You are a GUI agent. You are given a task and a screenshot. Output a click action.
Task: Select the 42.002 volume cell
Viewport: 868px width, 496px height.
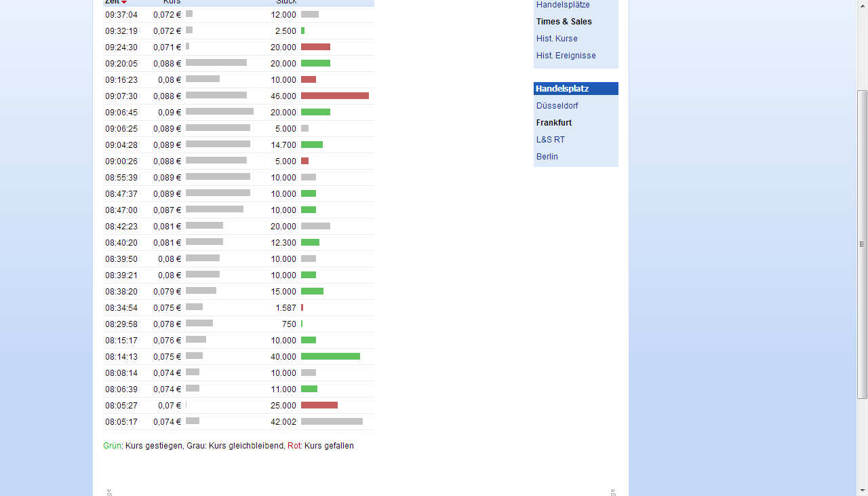click(x=283, y=422)
